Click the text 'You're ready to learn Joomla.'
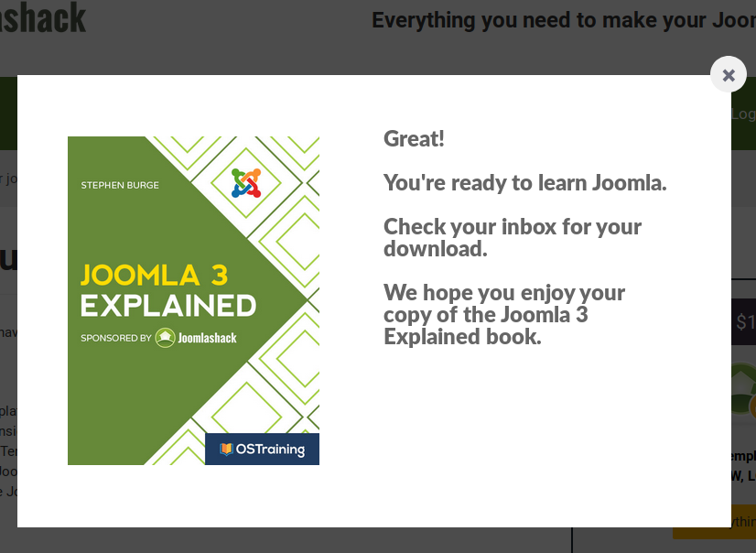 (525, 183)
